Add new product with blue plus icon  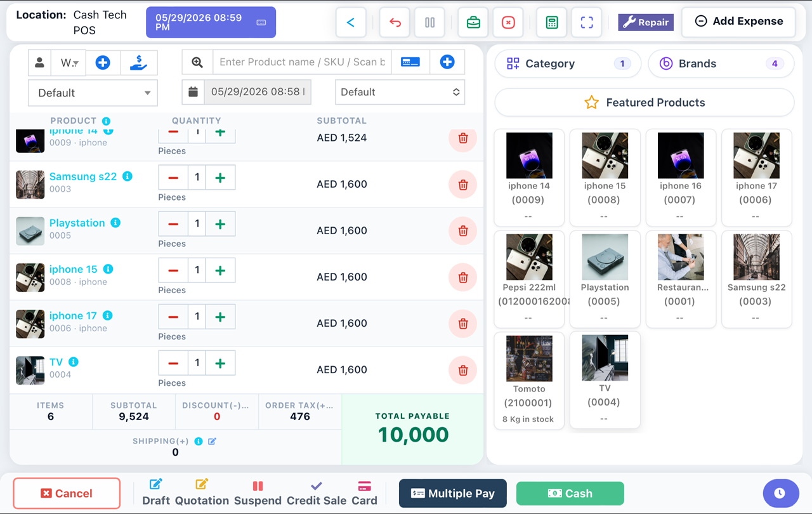(447, 62)
